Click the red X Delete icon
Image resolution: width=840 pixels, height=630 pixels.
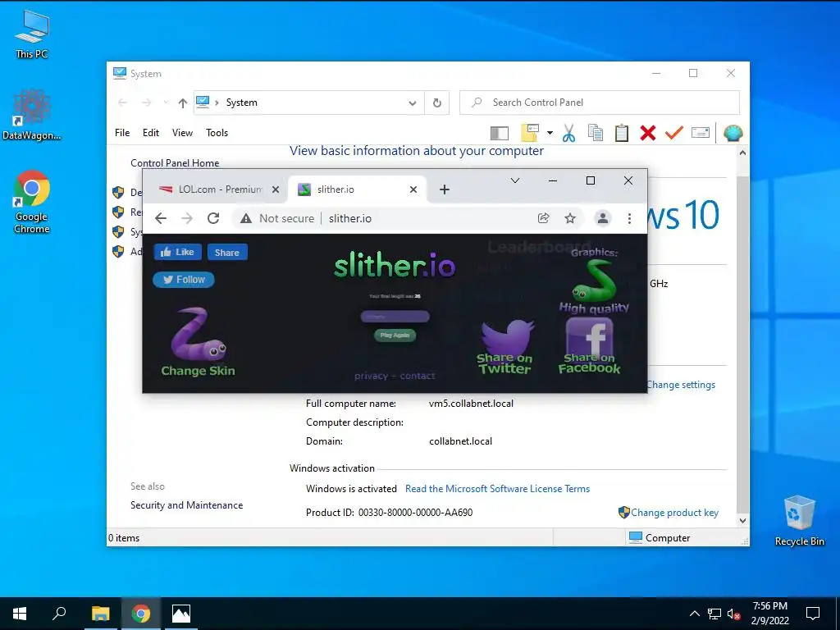(648, 133)
